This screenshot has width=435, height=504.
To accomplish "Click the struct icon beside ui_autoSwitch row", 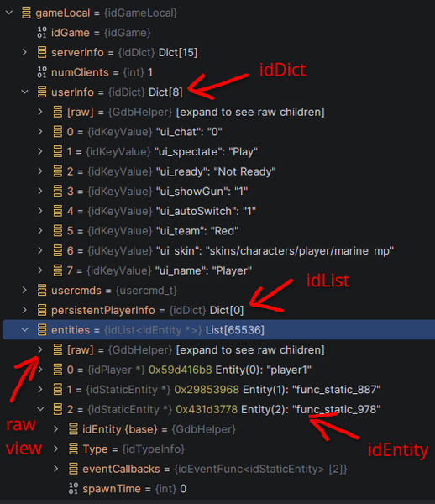I will pos(57,211).
